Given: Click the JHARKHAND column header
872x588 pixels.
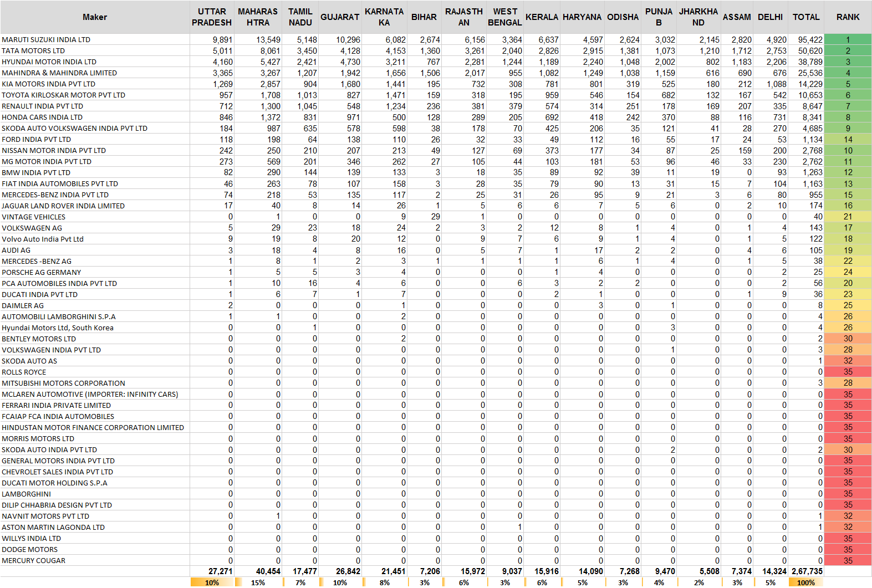Looking at the screenshot, I should [x=698, y=17].
